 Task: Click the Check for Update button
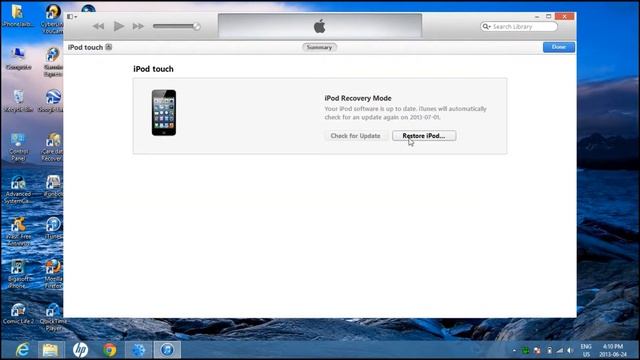click(x=355, y=136)
